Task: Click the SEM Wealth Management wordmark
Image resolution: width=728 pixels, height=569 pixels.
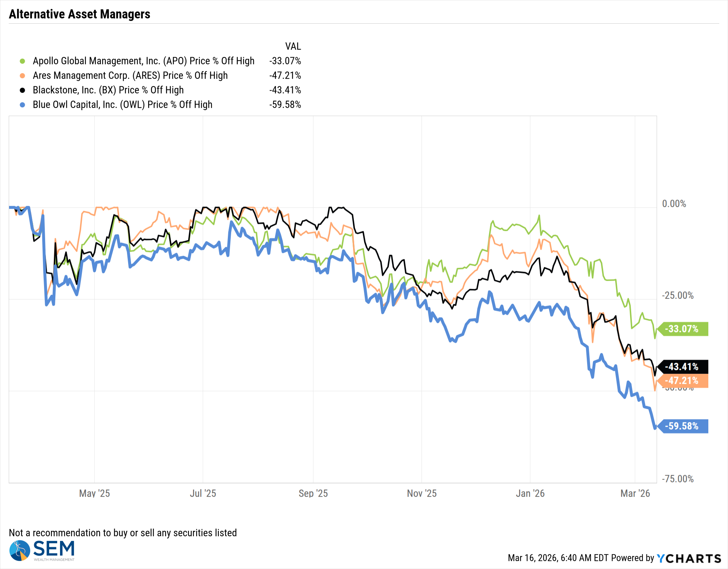Action: [x=54, y=550]
